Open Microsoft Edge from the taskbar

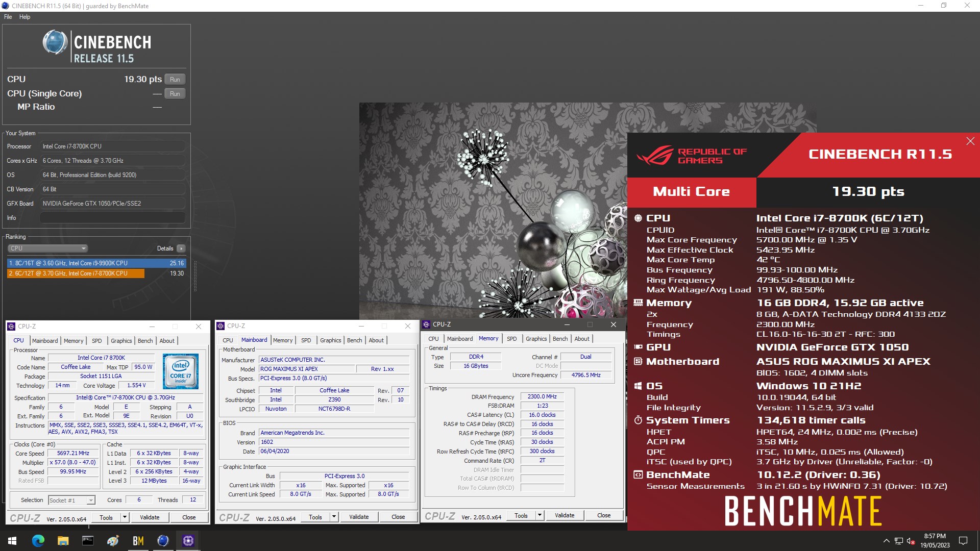coord(38,541)
